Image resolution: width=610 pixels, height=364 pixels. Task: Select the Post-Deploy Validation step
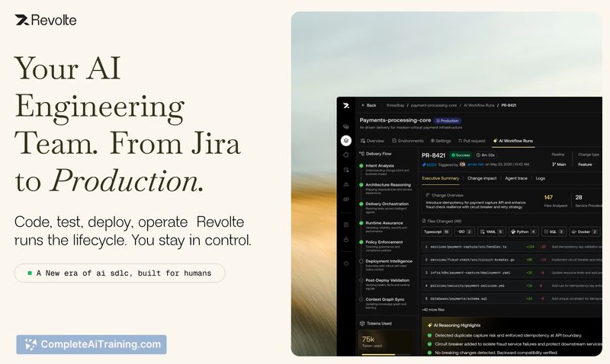point(386,284)
